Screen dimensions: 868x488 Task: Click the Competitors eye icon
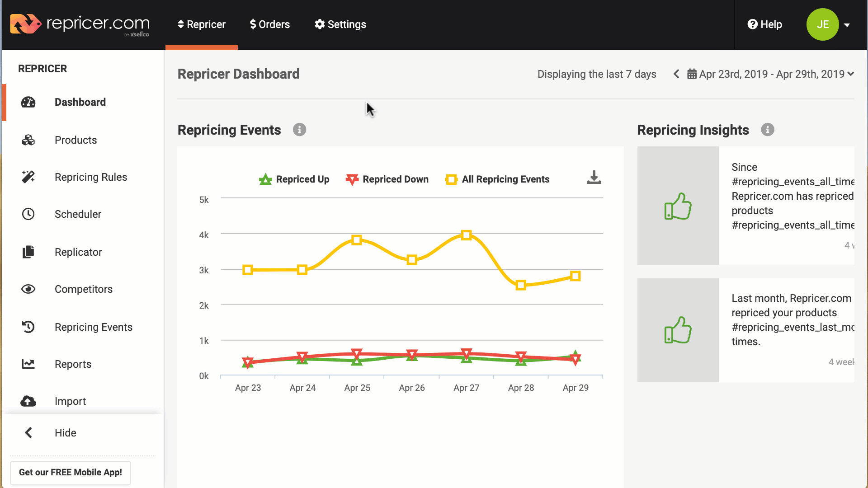click(28, 289)
